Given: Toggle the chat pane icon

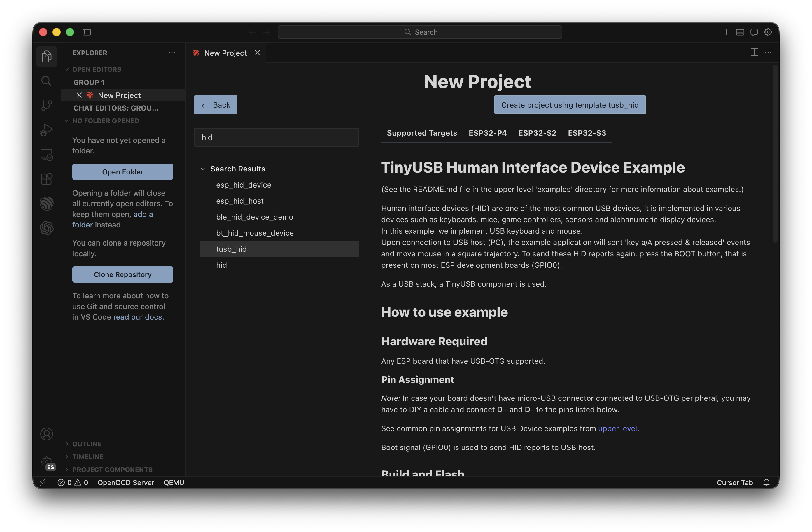Looking at the screenshot, I should (x=754, y=32).
